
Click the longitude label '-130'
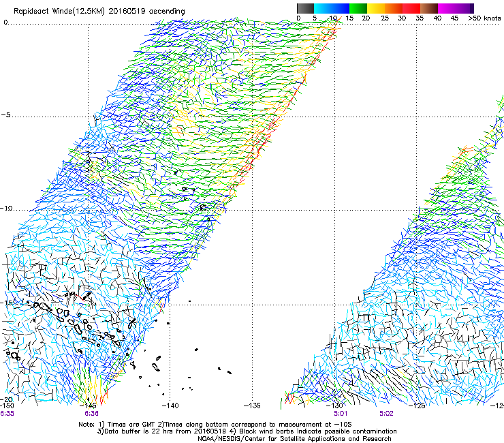(334, 406)
